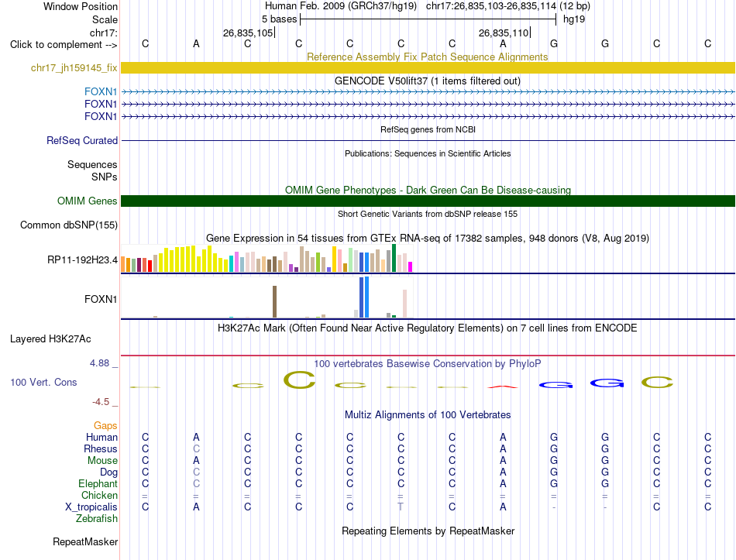Screen dimensions: 736x560
Task: Click the orange Gaps label
Action: [105, 425]
